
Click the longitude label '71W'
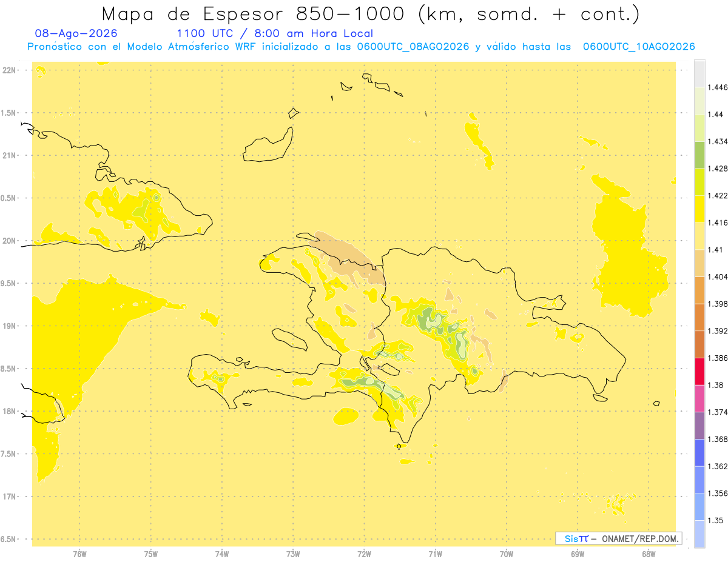click(435, 554)
